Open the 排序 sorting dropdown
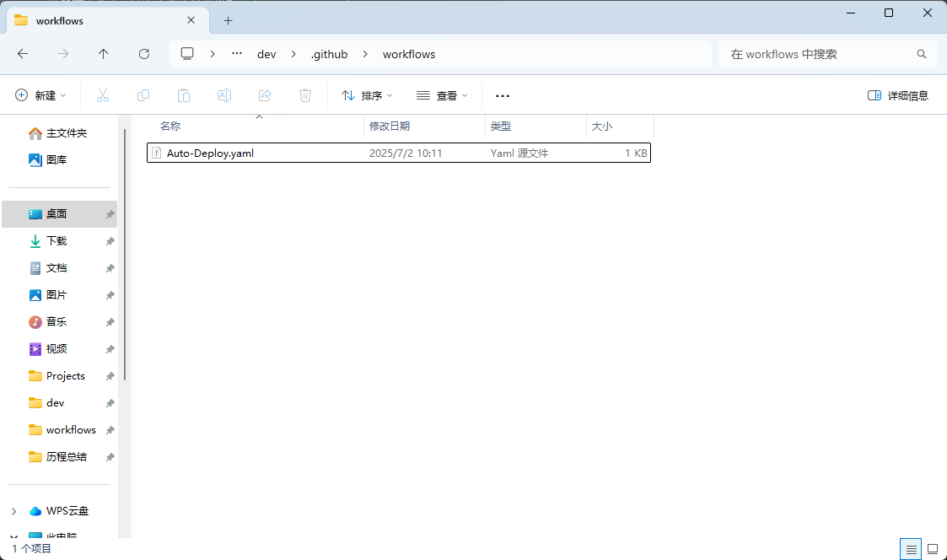 click(366, 95)
